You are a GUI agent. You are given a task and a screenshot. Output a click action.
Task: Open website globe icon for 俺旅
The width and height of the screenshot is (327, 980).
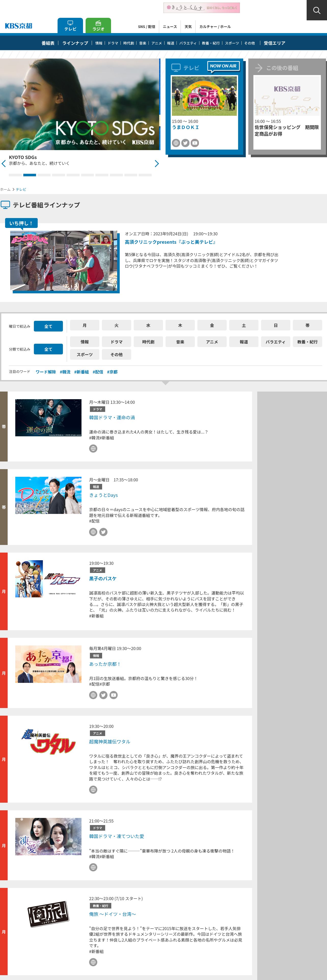click(x=93, y=962)
